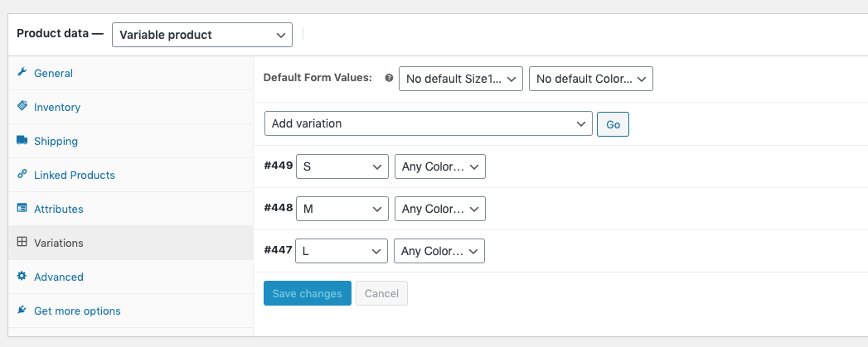The height and width of the screenshot is (347, 868).
Task: Open the No default Color dropdown
Action: click(x=591, y=79)
